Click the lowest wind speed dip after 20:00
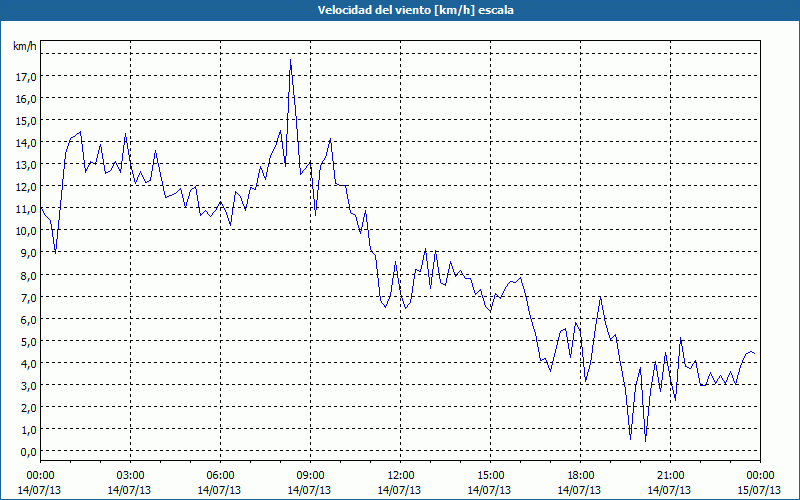 tap(645, 441)
